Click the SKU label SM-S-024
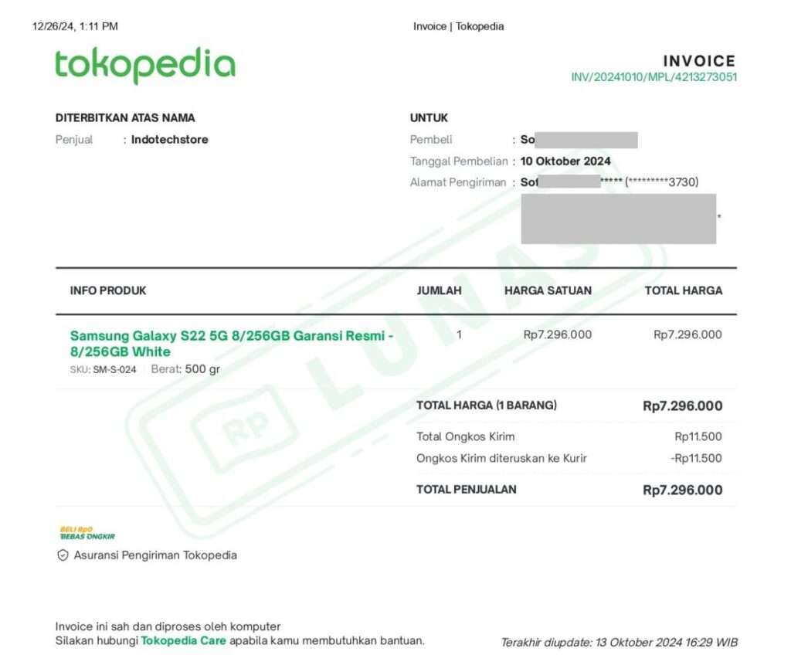Viewport: 791px width, 672px height. click(x=103, y=369)
